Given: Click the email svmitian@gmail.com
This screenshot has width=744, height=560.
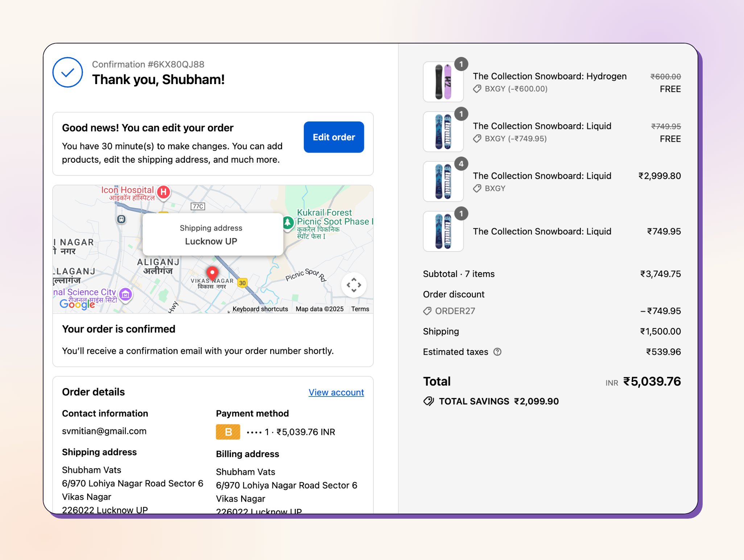Looking at the screenshot, I should pos(104,431).
